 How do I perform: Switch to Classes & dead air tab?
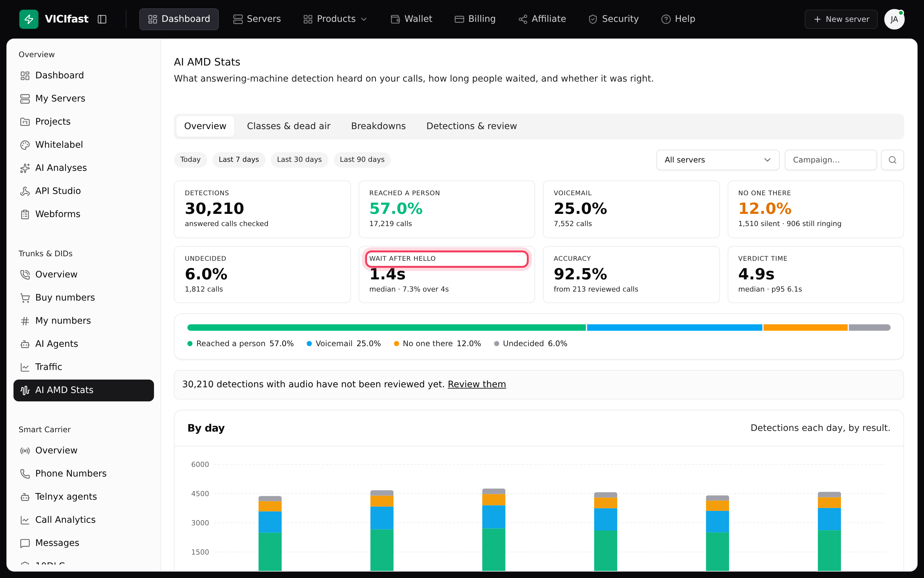(x=289, y=126)
